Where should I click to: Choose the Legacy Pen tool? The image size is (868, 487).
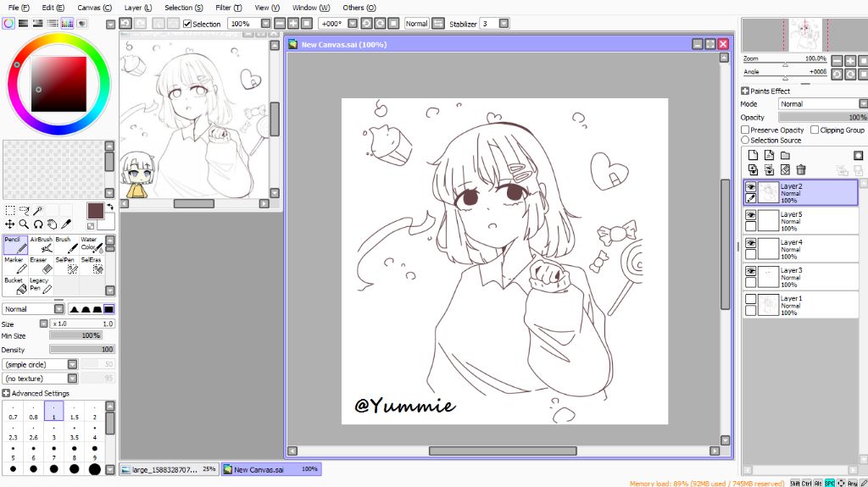tap(41, 285)
